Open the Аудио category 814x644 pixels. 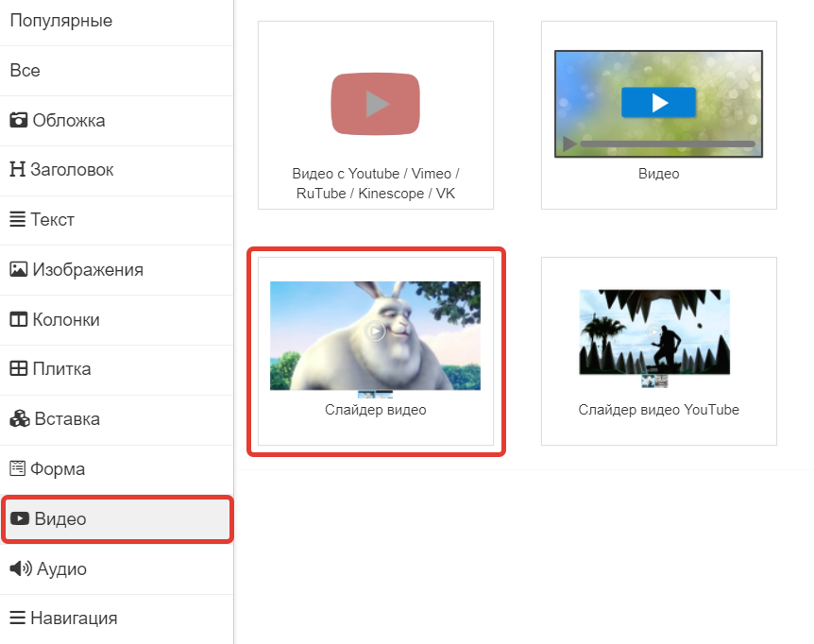click(x=116, y=568)
